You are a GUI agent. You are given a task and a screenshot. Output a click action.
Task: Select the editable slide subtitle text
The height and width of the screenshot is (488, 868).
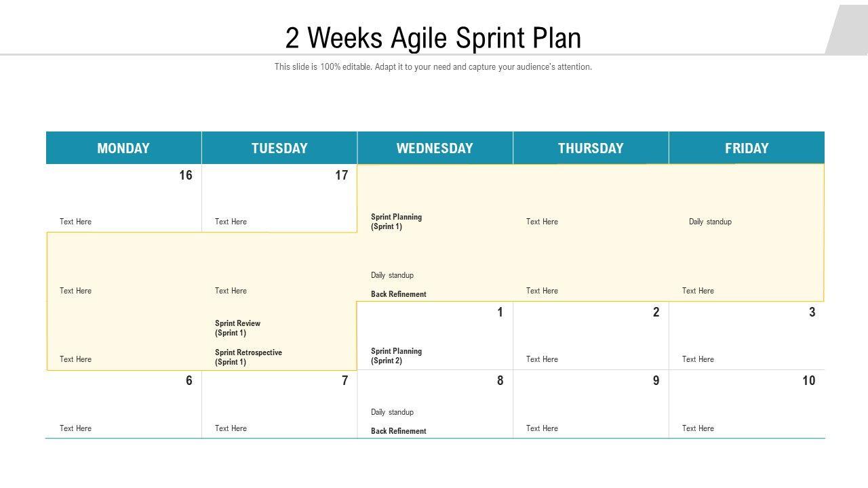[433, 67]
